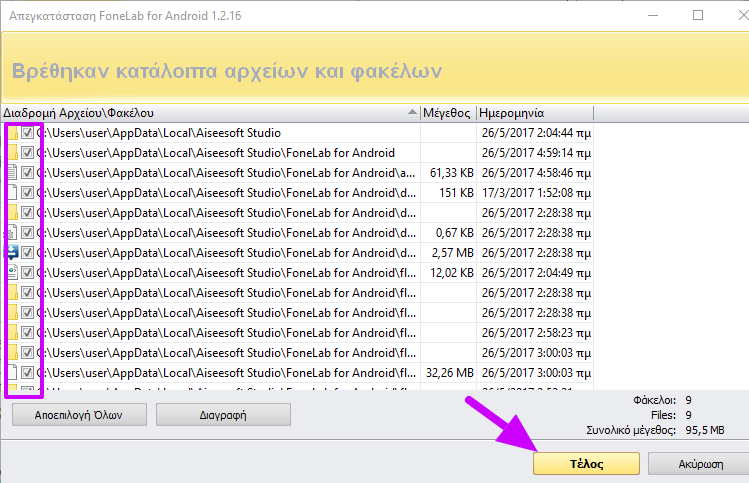Sort by Διαδρομή Αρχείου\Φακέλου column header
Image resolution: width=749 pixels, height=483 pixels.
[x=210, y=113]
